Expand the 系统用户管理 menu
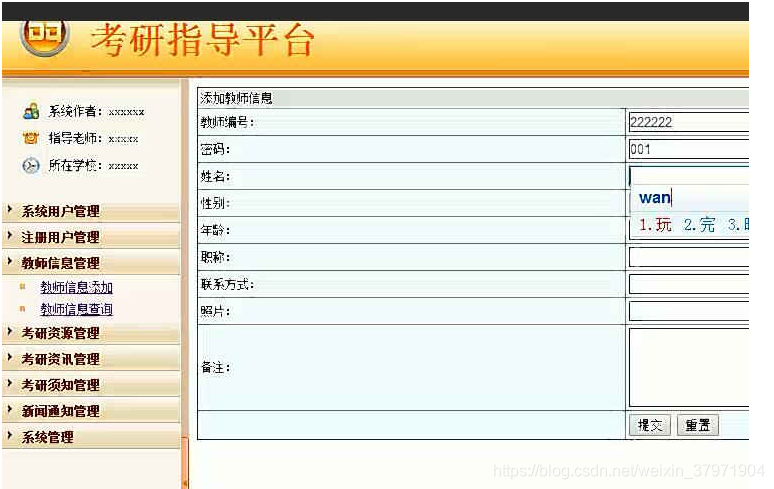This screenshot has width=774, height=489. [91, 211]
